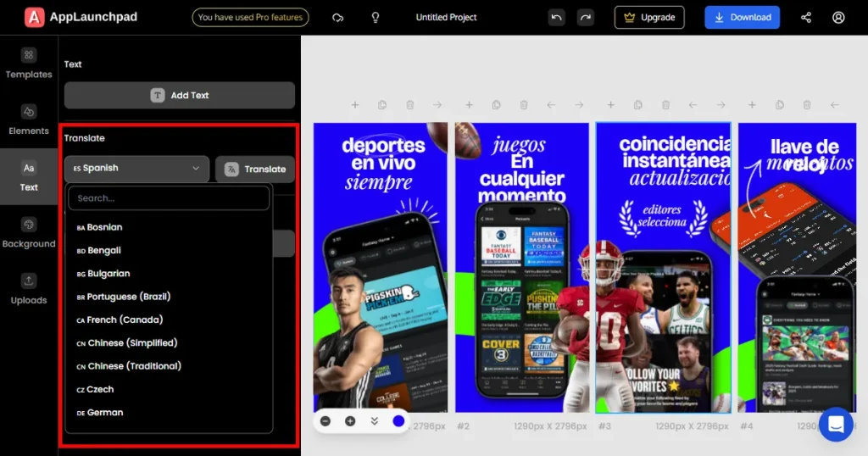Expand the Spanish language dropdown
Screen dimensions: 868x456
point(136,169)
